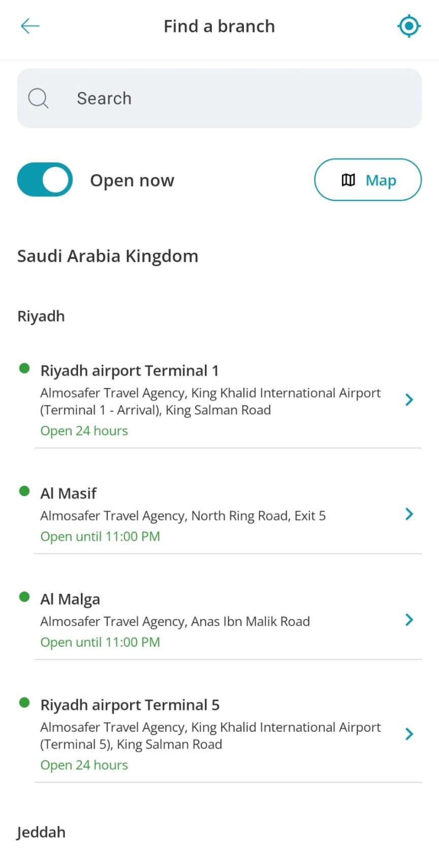Select the Al Malga branch name
The image size is (439, 868).
click(x=70, y=599)
